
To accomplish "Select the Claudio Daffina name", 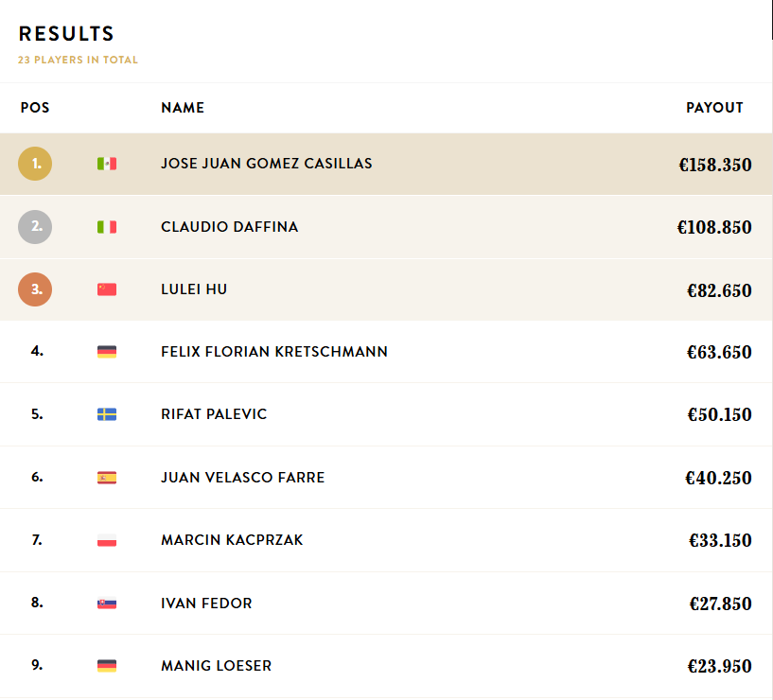I will 229,227.
